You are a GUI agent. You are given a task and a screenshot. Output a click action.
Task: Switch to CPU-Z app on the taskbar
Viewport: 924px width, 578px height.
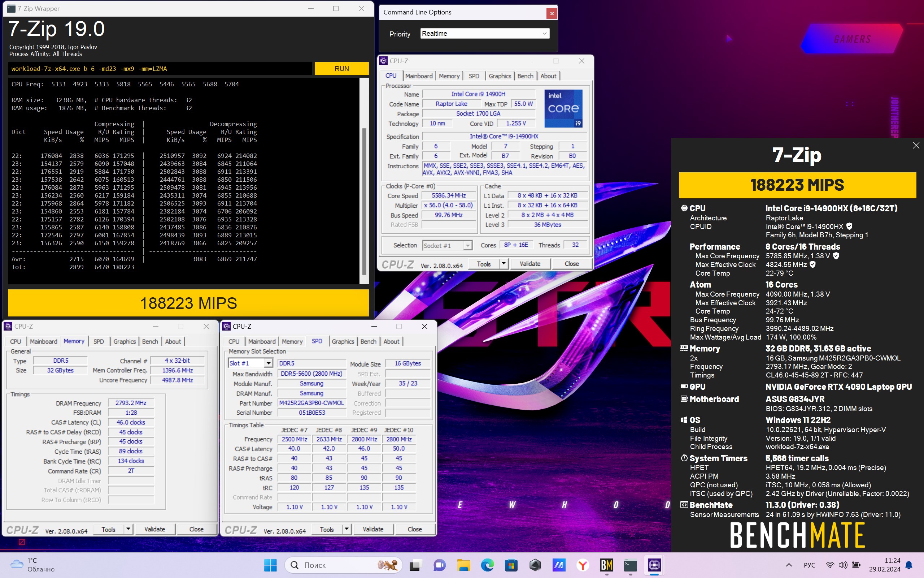coord(654,565)
